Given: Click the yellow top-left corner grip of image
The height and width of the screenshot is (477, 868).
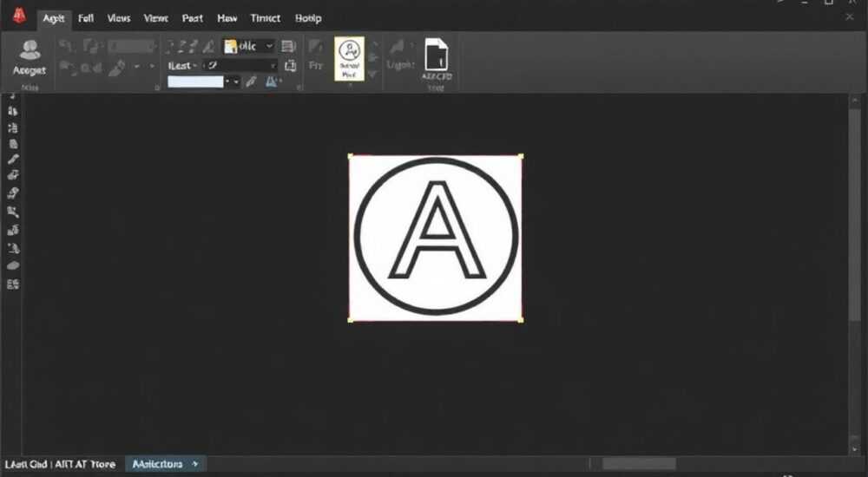Looking at the screenshot, I should (x=351, y=157).
